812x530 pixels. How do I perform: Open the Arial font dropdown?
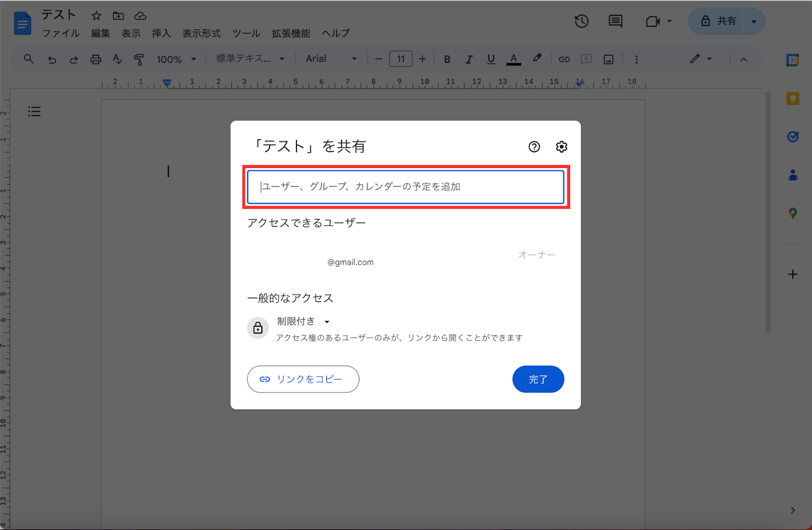pos(331,59)
